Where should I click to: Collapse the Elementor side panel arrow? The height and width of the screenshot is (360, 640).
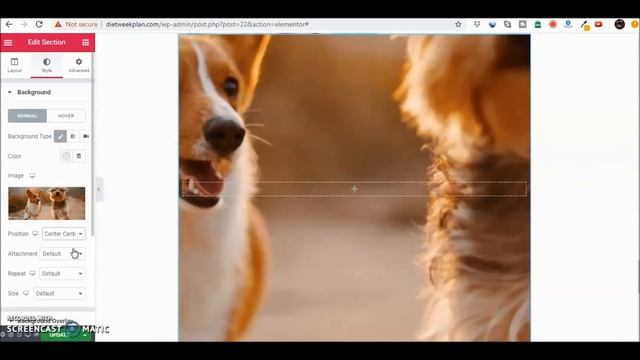coord(98,189)
